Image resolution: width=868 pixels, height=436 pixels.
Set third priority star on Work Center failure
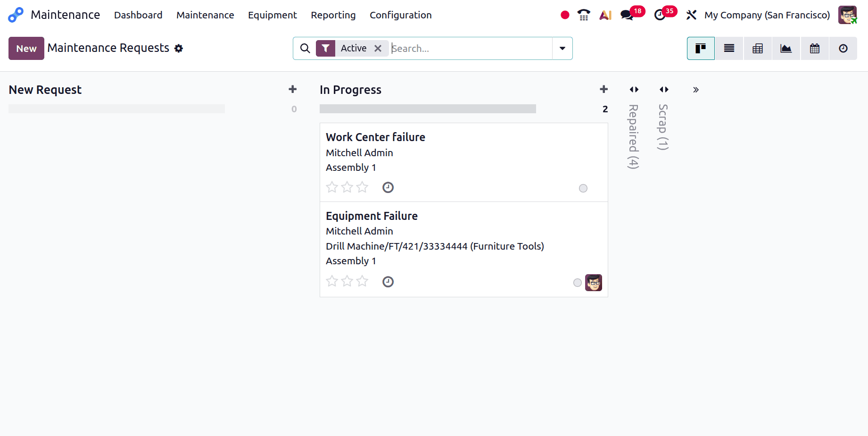362,187
